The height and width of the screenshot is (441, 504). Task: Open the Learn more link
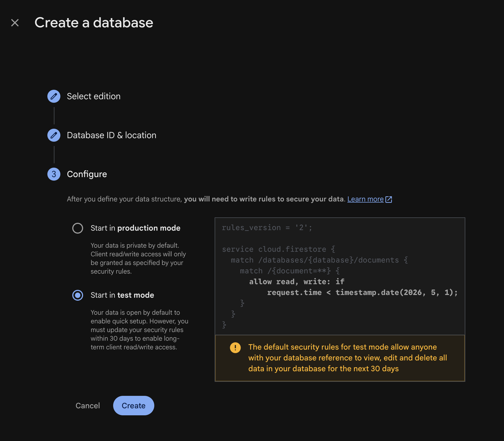click(365, 199)
